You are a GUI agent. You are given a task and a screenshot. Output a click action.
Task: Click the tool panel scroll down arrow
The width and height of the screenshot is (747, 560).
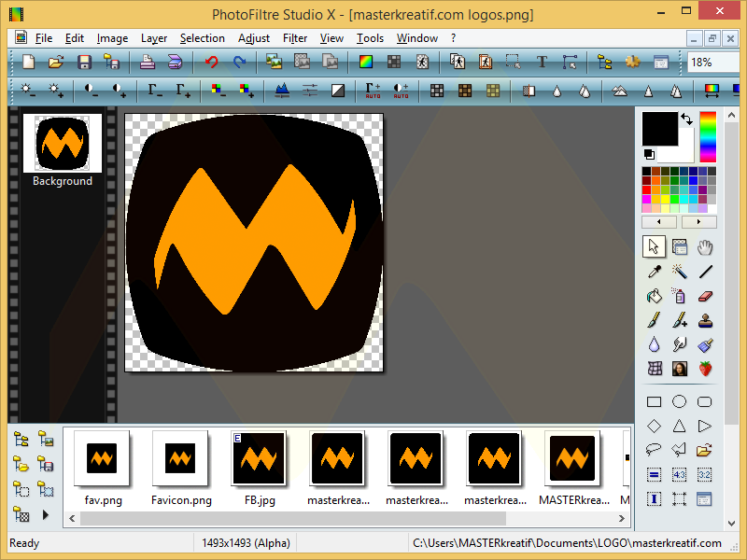[x=732, y=524]
